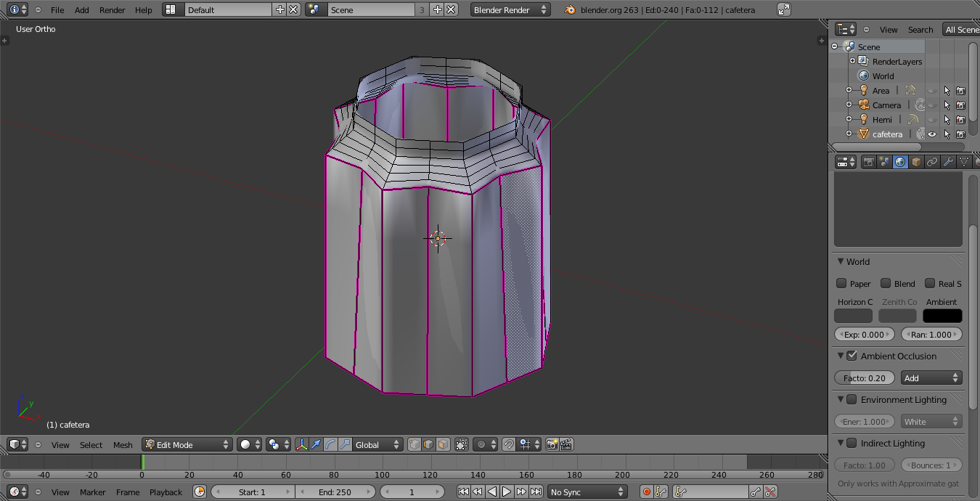The image size is (980, 501).
Task: Hide cafetera with its eye icon
Action: (932, 134)
